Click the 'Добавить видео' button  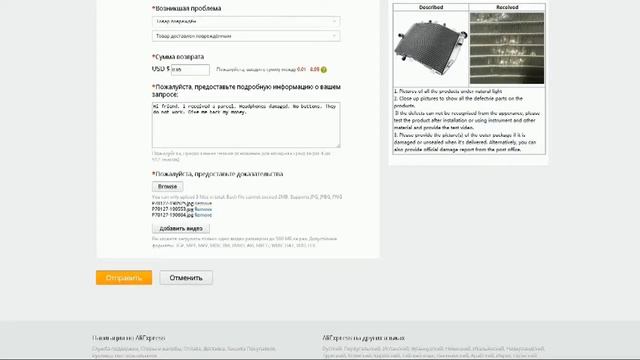[x=181, y=229]
